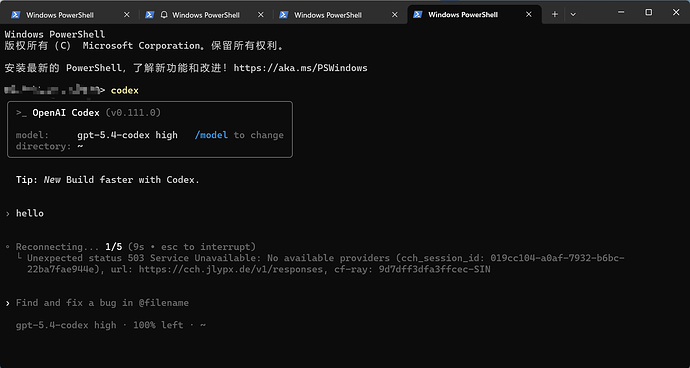Click the 'hello' user message
The image size is (690, 368).
[30, 213]
